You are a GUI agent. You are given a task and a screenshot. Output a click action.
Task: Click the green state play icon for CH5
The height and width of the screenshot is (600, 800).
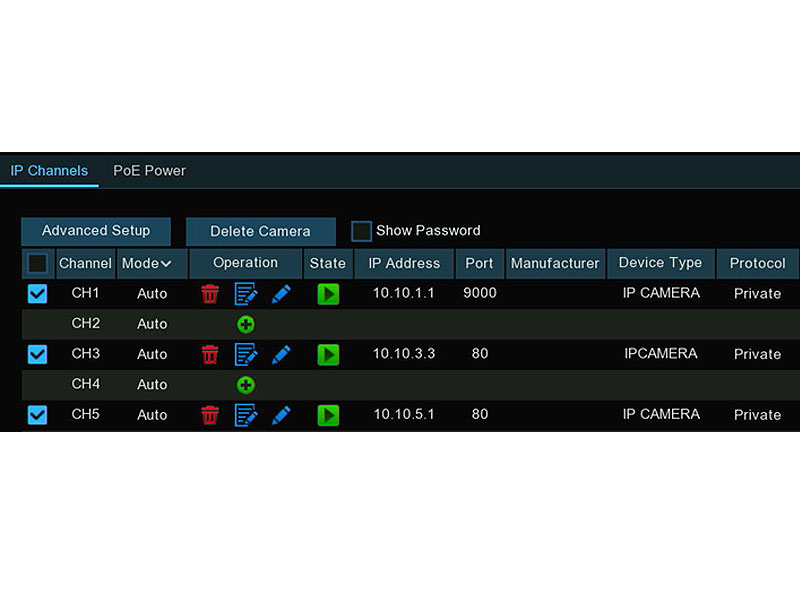328,415
